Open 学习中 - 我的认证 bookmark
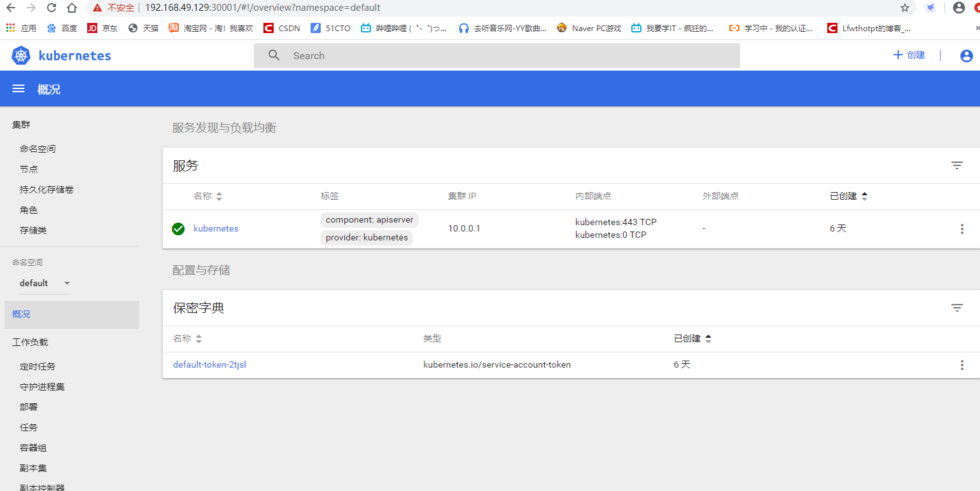The image size is (980, 491). (771, 28)
